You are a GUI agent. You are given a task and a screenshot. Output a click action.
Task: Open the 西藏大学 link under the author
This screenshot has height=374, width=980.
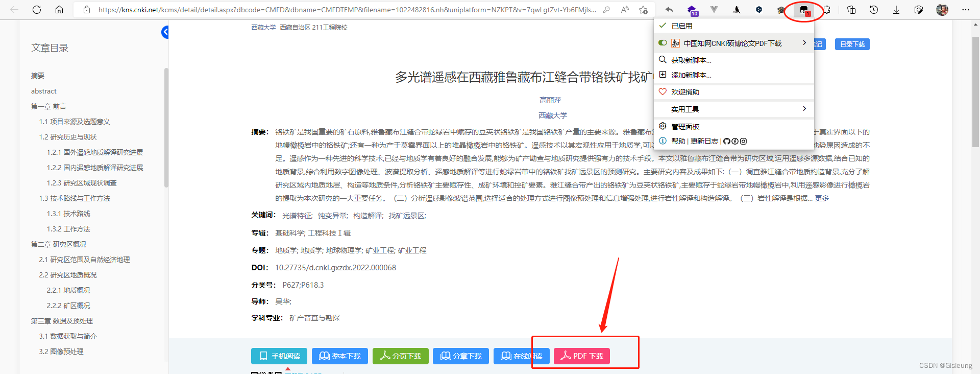(x=553, y=115)
